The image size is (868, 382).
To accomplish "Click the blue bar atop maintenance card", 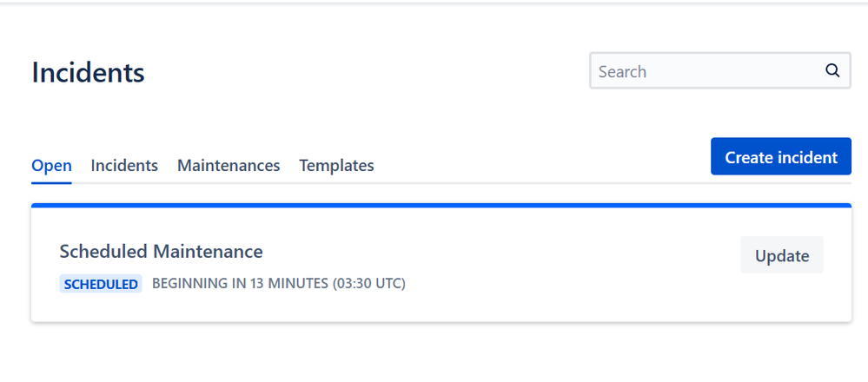I will pyautogui.click(x=441, y=205).
